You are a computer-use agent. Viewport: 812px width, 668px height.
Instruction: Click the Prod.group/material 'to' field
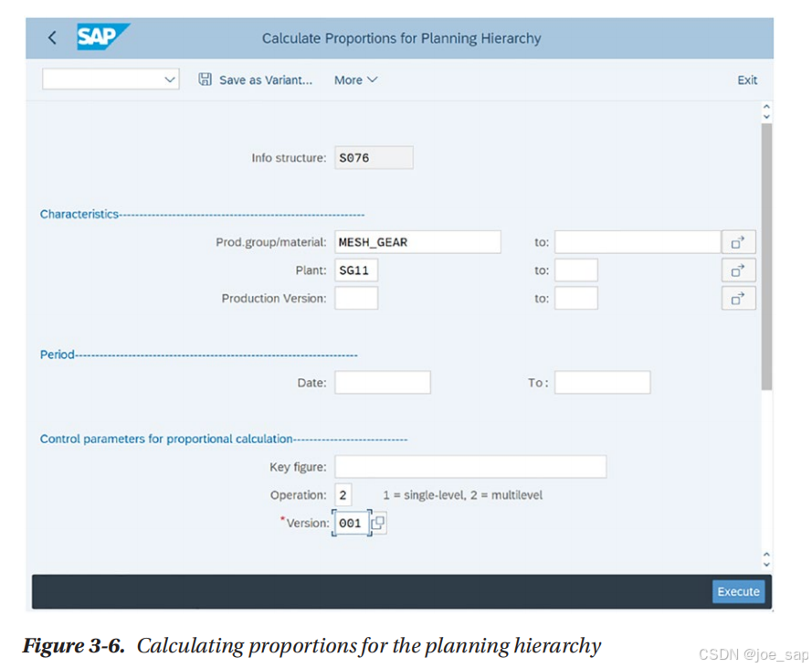pos(638,242)
